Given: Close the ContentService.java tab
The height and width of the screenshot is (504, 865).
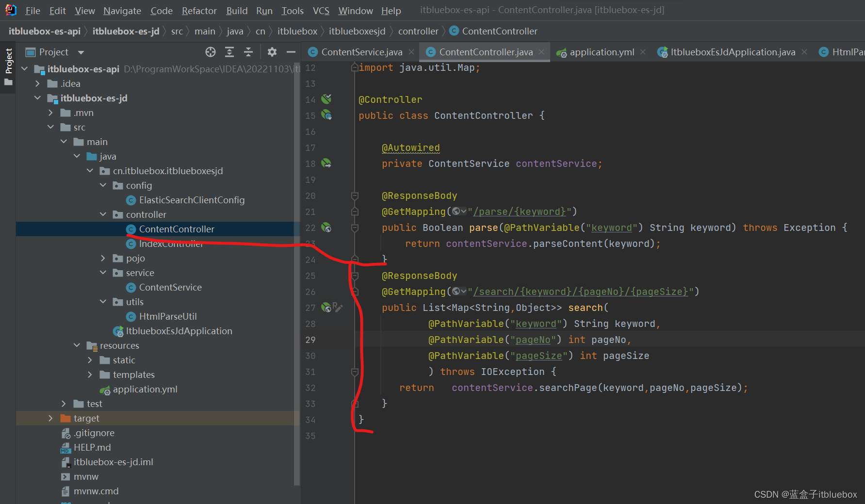Looking at the screenshot, I should pyautogui.click(x=411, y=52).
